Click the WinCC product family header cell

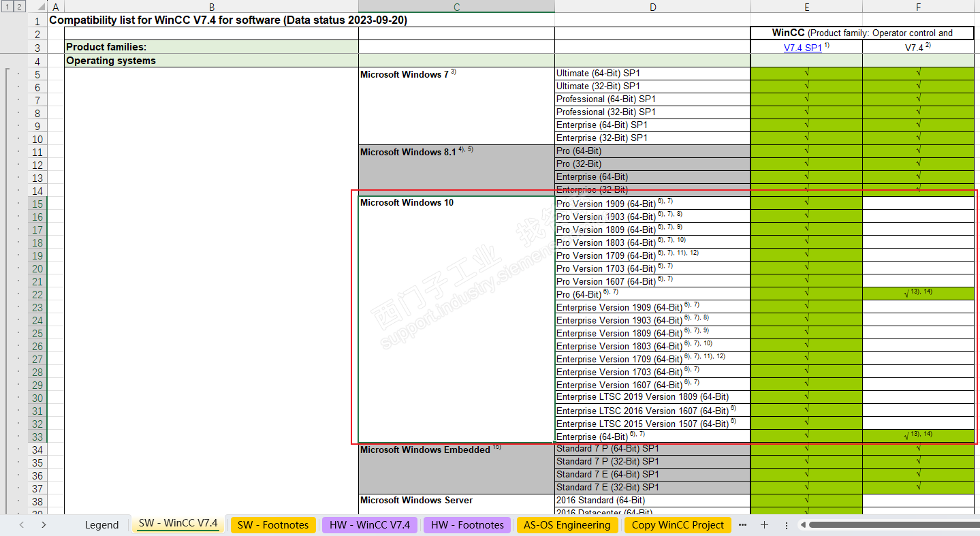coord(862,33)
